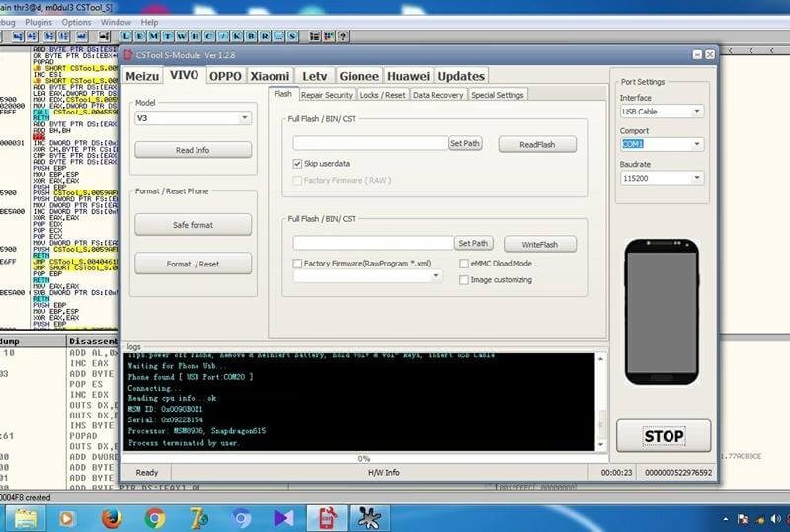Click the Go to address arrow icon
The height and width of the screenshot is (532, 790).
tap(104, 37)
